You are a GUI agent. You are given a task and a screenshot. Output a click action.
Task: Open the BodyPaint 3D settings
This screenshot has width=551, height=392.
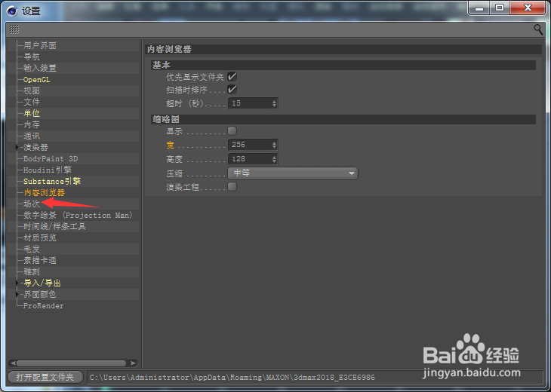click(x=51, y=158)
